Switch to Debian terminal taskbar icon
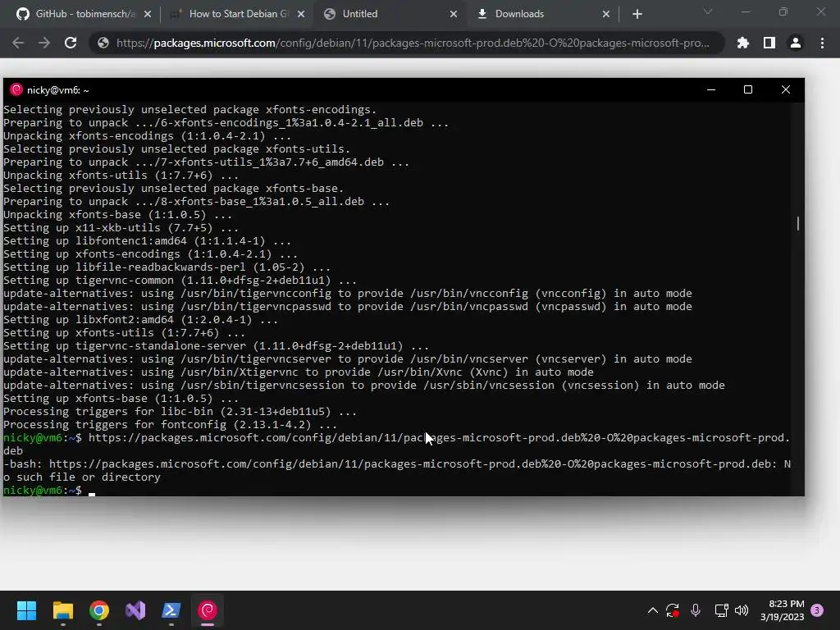Viewport: 840px width, 630px height. (208, 610)
